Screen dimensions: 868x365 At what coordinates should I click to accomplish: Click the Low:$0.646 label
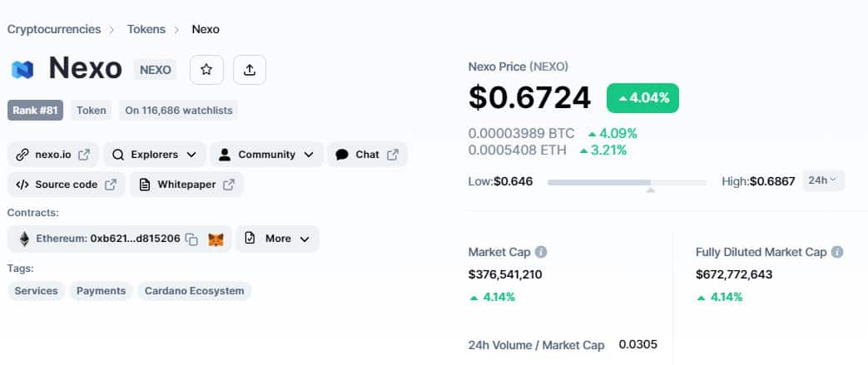tap(500, 181)
